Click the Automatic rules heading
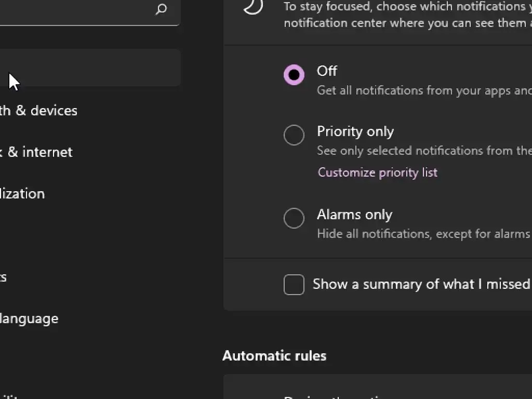This screenshot has width=532, height=399. coord(274,356)
